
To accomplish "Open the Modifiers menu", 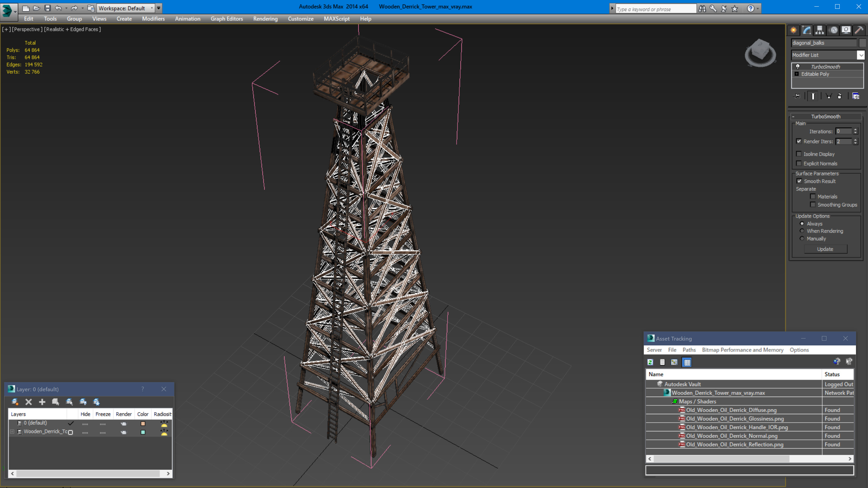I will point(153,19).
